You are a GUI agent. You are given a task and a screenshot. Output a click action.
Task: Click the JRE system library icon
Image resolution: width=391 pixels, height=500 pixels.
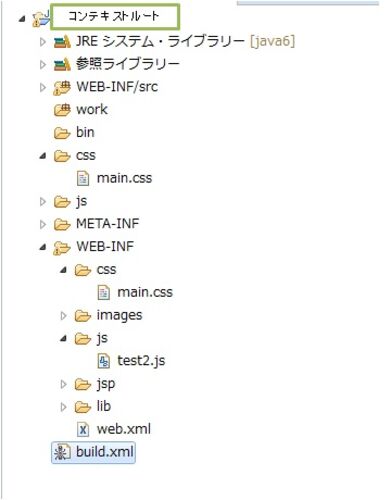pos(62,42)
